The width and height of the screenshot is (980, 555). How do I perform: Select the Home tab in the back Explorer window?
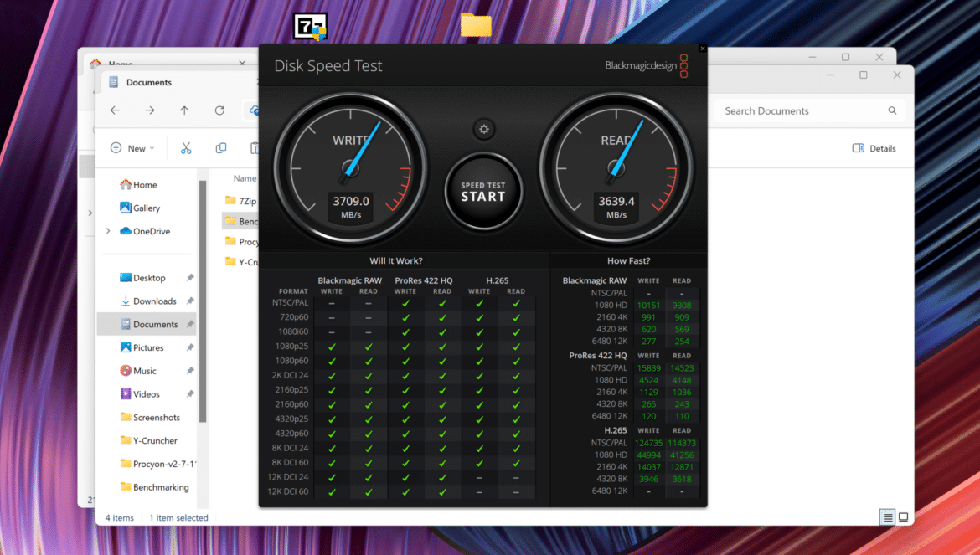[120, 63]
